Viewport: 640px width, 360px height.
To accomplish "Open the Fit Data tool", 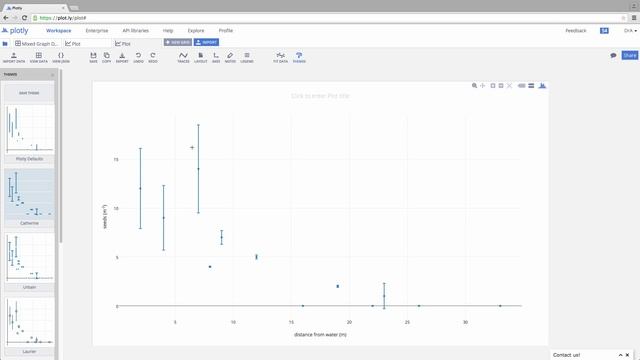I will (280, 57).
